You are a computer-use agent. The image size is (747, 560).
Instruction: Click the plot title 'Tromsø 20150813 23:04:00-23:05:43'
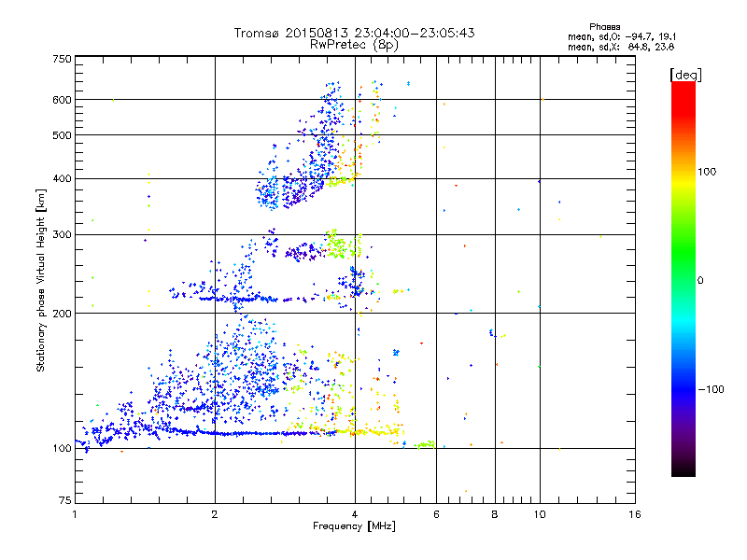click(x=355, y=33)
